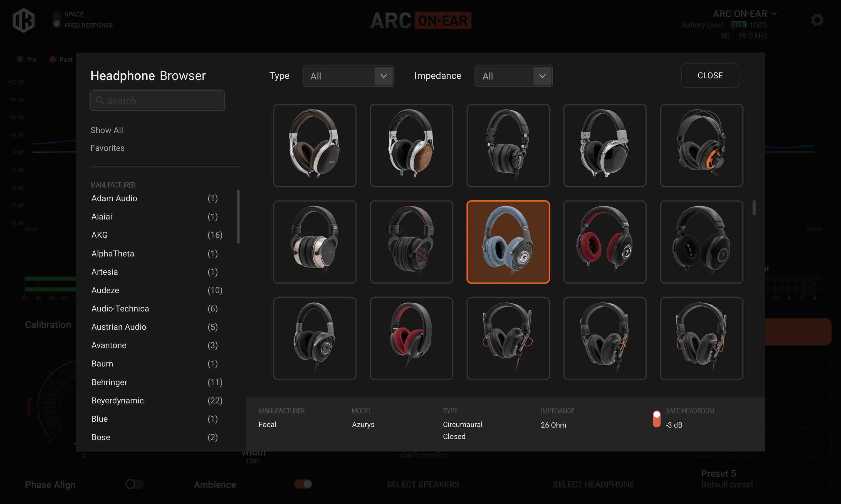The image size is (841, 504).
Task: Click the headphone search field
Action: click(x=157, y=101)
